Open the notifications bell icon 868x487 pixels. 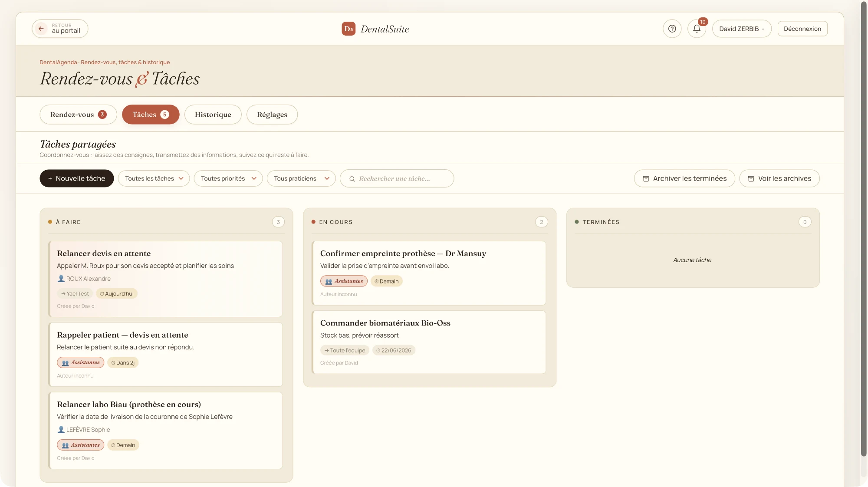(x=697, y=29)
